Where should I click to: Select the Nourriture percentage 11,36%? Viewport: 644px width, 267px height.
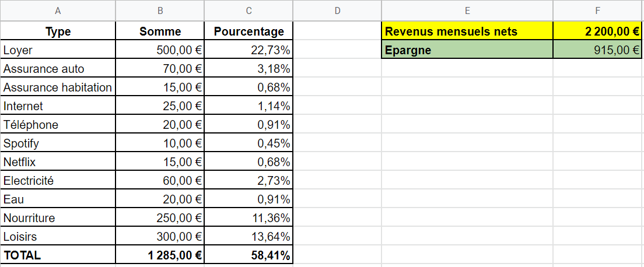pos(249,218)
